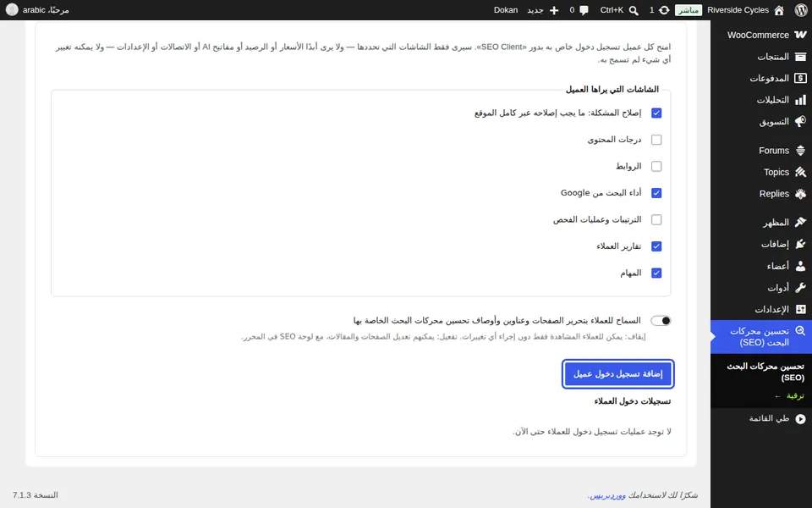
Task: Click the Replies icon in sidebar
Action: click(x=800, y=194)
